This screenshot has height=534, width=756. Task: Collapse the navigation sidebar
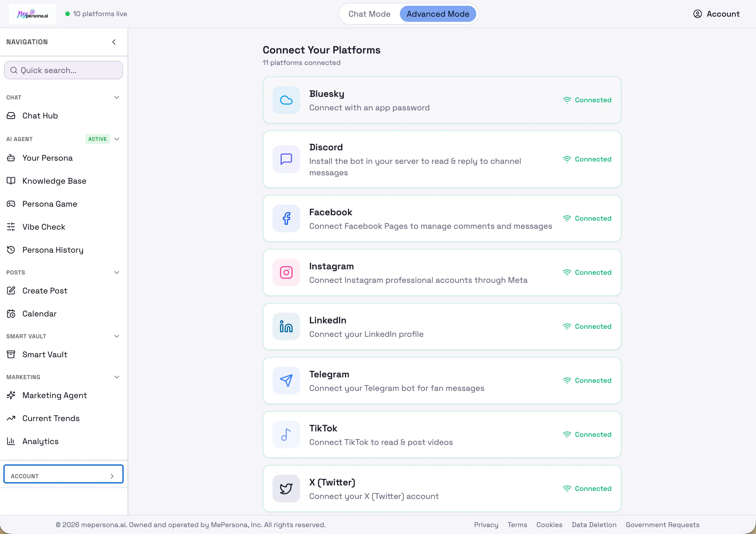click(114, 42)
